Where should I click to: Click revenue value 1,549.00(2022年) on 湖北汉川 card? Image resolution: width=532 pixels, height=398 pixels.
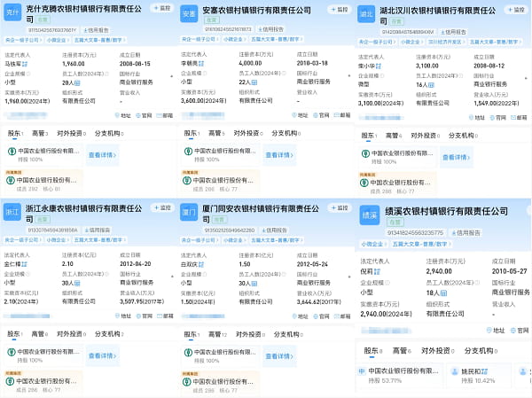[x=497, y=103]
